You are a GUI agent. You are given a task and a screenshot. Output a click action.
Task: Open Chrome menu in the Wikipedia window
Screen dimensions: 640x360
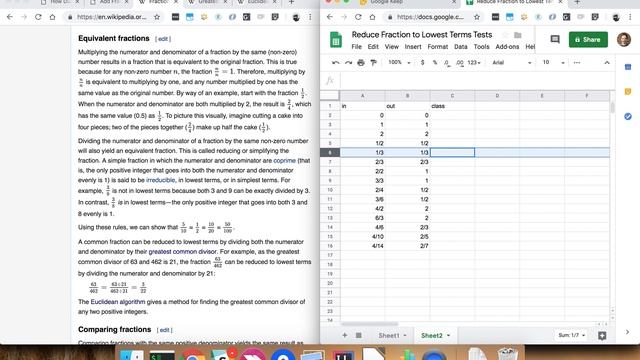[x=310, y=17]
